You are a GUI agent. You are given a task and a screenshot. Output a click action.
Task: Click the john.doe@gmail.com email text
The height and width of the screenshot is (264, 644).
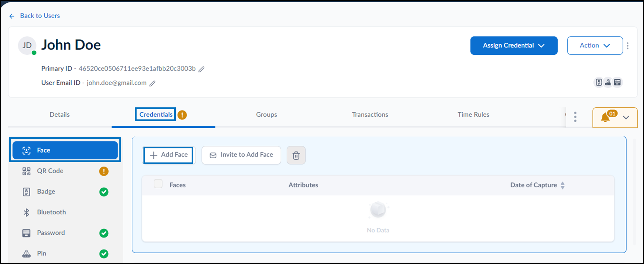(x=117, y=83)
